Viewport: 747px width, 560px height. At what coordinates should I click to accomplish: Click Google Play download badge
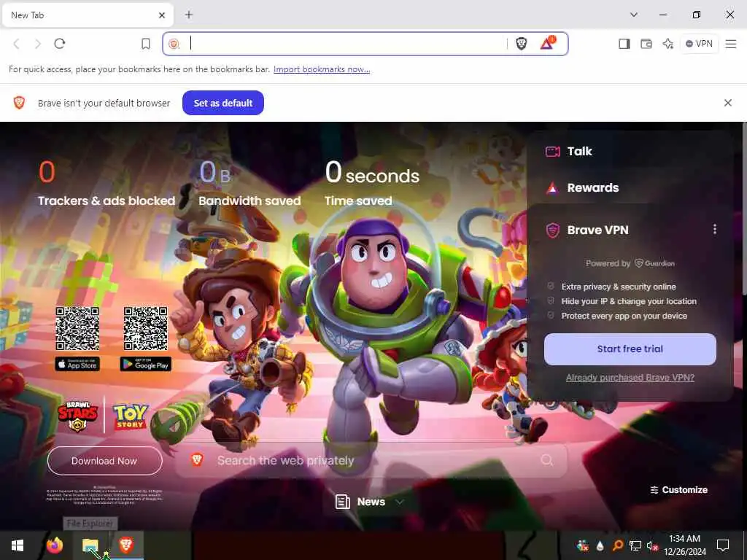point(146,365)
